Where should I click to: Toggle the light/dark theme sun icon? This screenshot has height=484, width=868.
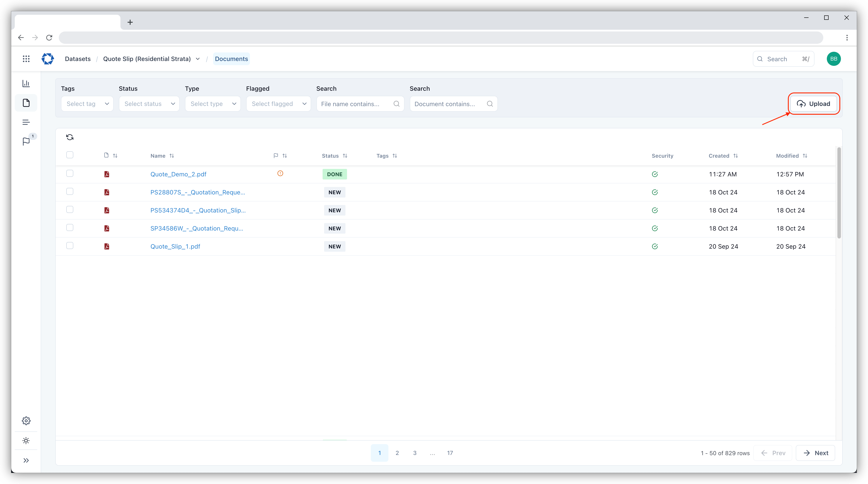click(26, 441)
